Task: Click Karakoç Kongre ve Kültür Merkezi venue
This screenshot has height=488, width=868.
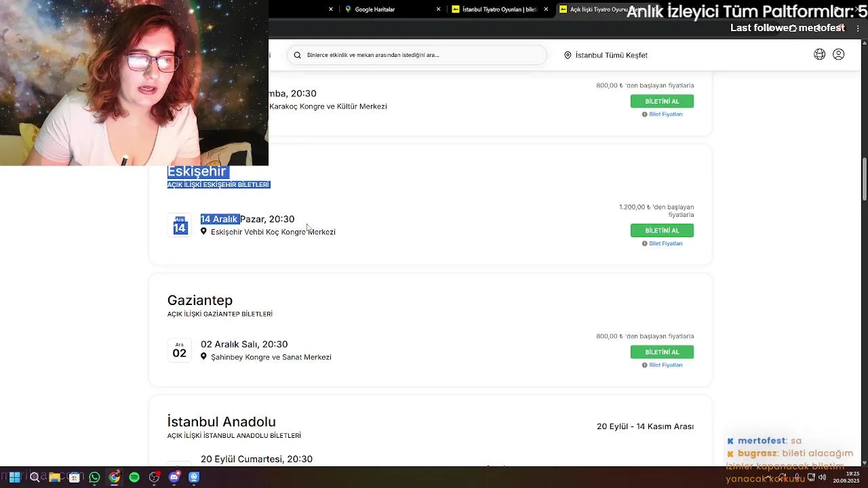Action: (328, 106)
